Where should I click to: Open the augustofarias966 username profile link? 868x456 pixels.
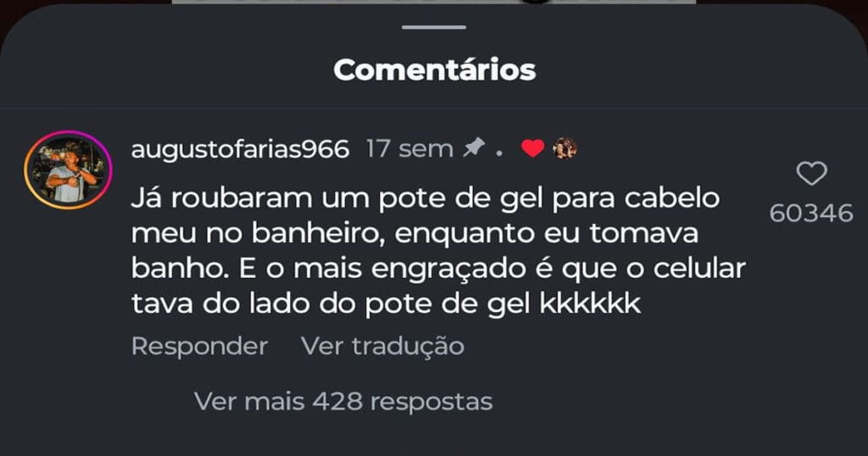(240, 149)
